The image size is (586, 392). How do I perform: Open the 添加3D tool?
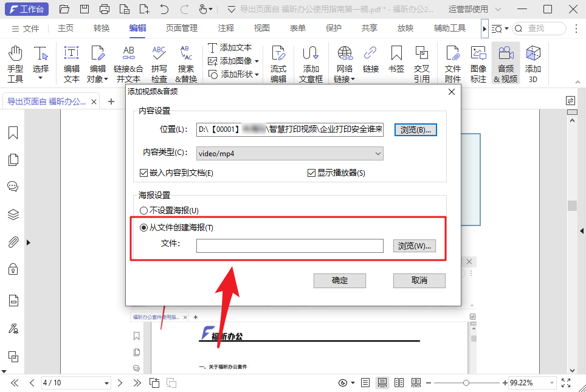point(533,63)
